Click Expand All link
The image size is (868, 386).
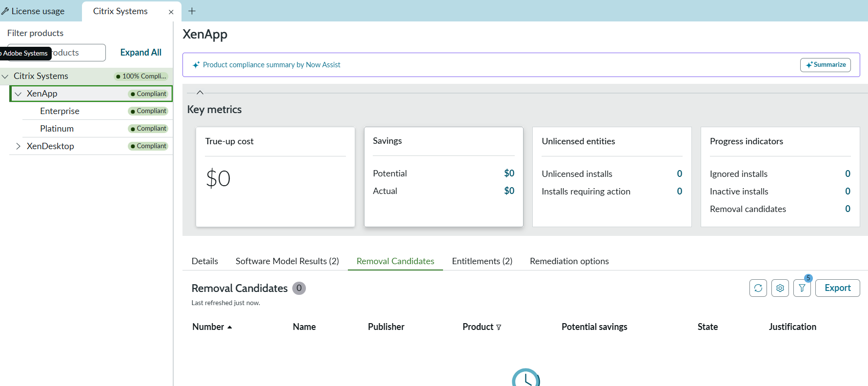tap(141, 53)
